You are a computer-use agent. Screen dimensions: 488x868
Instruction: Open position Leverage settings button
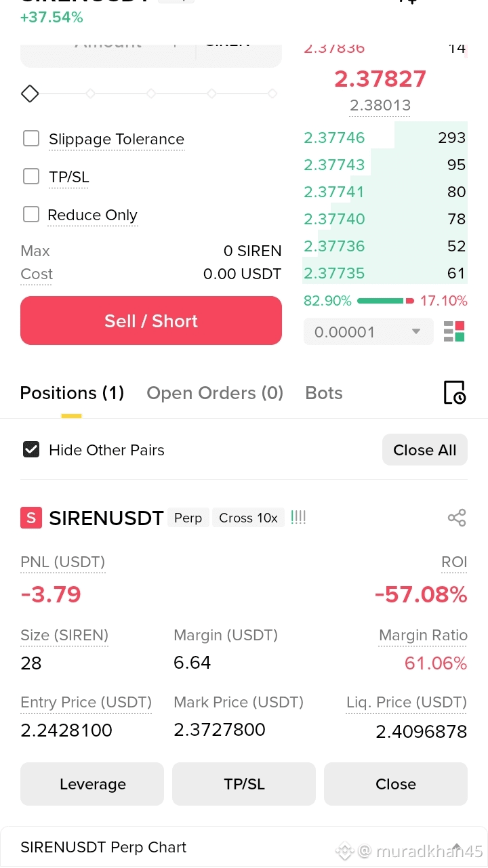click(x=92, y=784)
